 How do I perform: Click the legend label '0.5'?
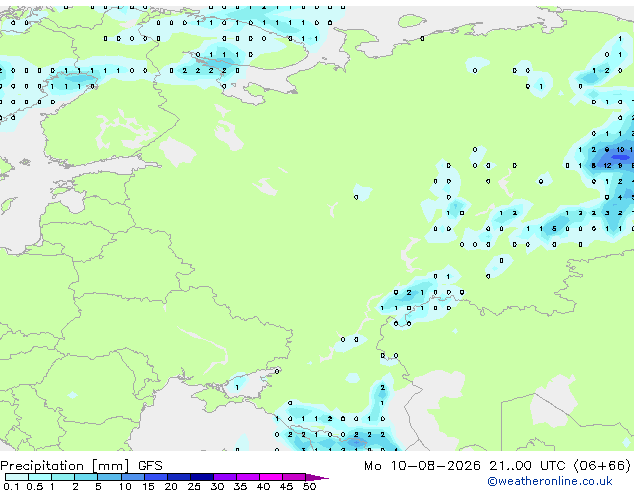coord(35,486)
